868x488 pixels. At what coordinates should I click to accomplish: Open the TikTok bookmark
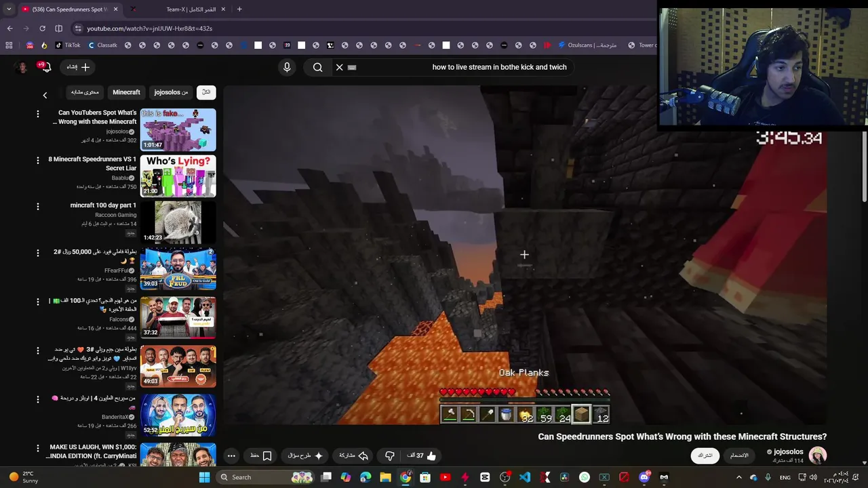pyautogui.click(x=68, y=45)
